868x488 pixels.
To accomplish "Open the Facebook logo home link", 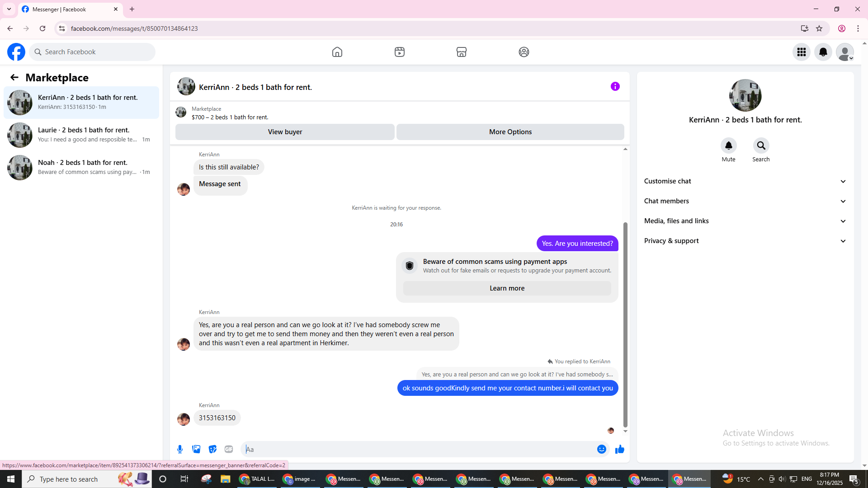I will tap(16, 52).
